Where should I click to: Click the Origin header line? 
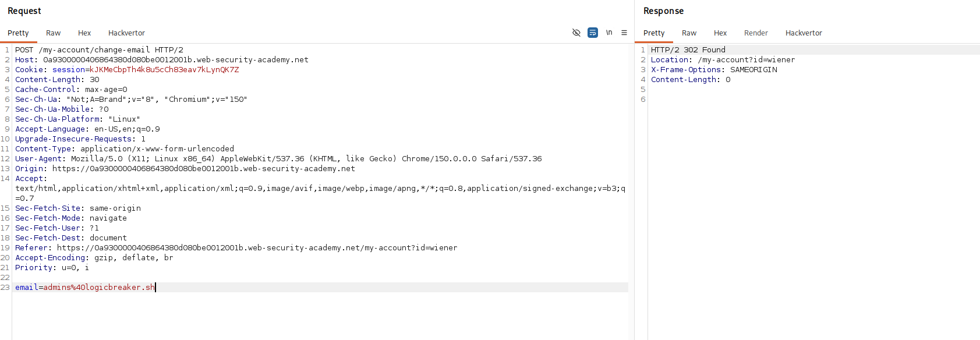point(185,169)
